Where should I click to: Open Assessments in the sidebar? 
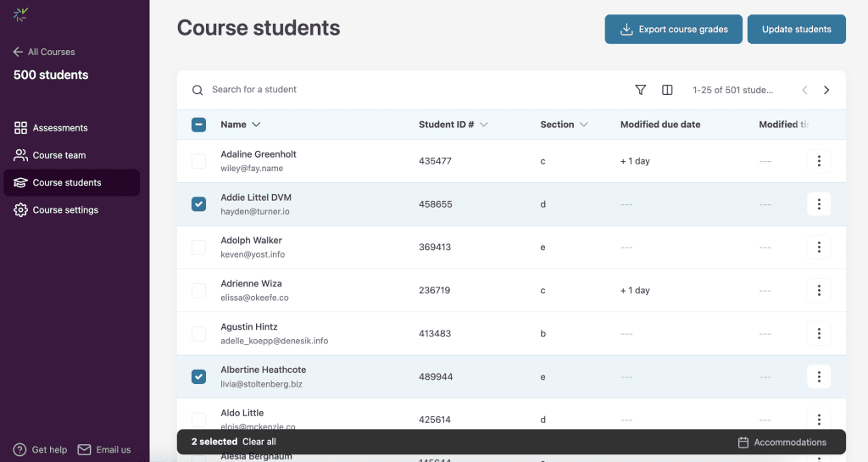point(59,128)
